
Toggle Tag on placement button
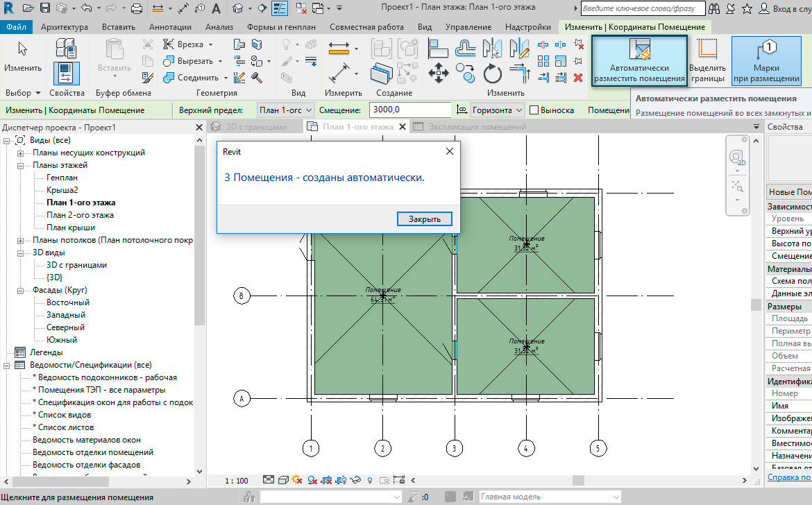[766, 61]
